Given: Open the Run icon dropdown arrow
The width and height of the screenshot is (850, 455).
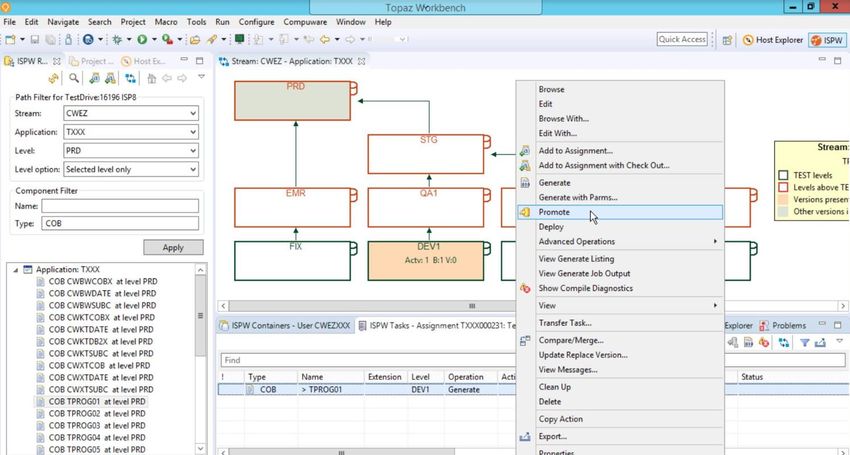Looking at the screenshot, I should coord(154,40).
